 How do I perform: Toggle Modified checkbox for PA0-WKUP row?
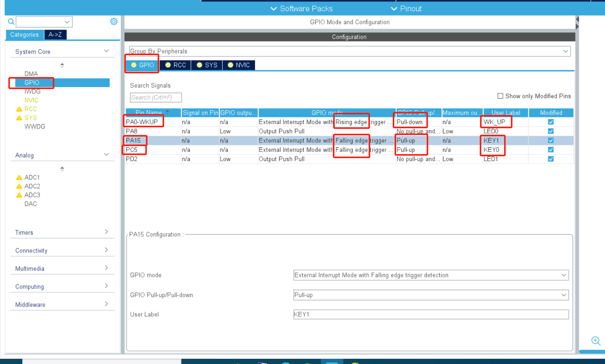[551, 122]
